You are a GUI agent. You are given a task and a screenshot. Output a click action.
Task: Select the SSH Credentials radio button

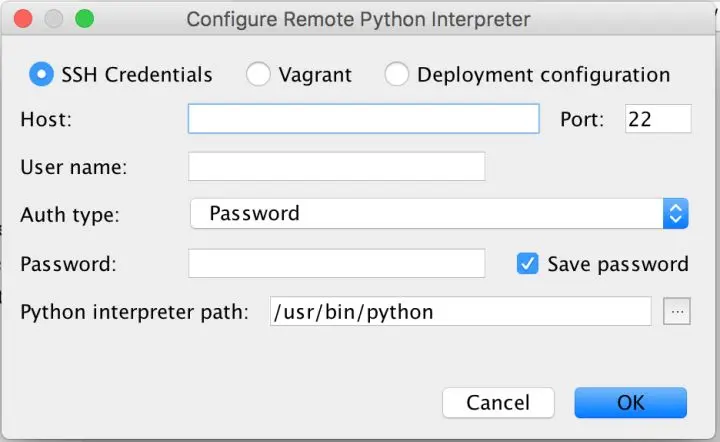[42, 74]
